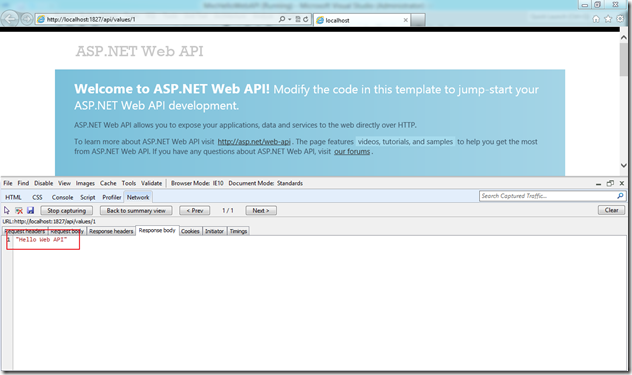Open the Find menu in developer tools

23,183
